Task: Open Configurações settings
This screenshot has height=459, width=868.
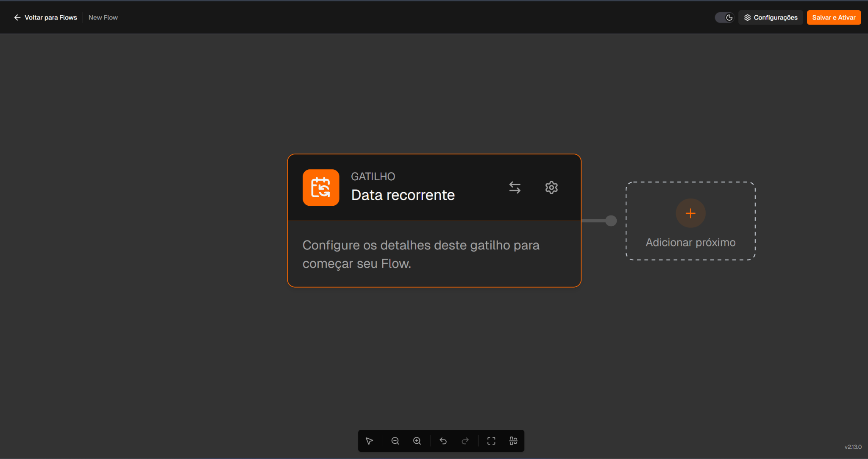Action: (771, 17)
